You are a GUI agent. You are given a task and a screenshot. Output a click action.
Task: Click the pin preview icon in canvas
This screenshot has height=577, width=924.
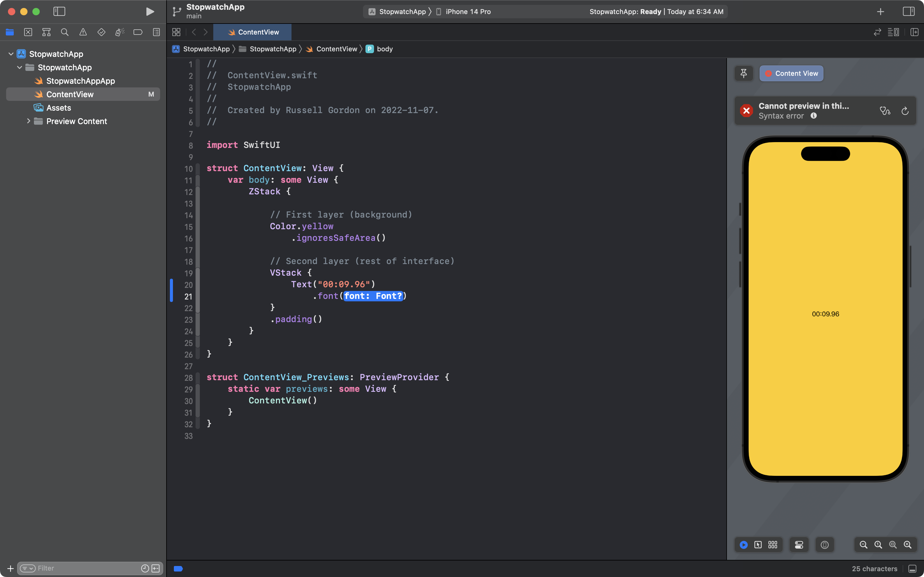click(x=744, y=72)
